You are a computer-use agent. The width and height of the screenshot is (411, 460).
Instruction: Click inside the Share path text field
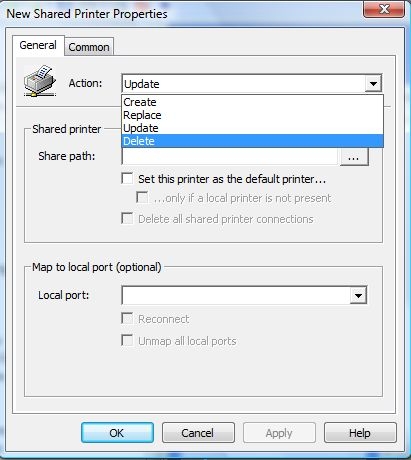coord(230,157)
